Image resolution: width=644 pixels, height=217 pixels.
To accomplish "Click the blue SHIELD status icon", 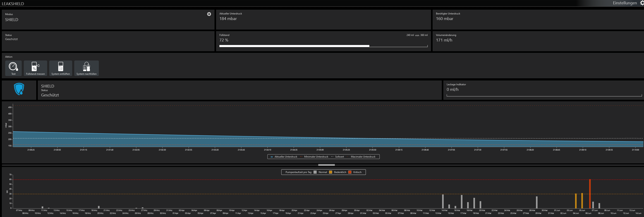I will click(x=19, y=89).
